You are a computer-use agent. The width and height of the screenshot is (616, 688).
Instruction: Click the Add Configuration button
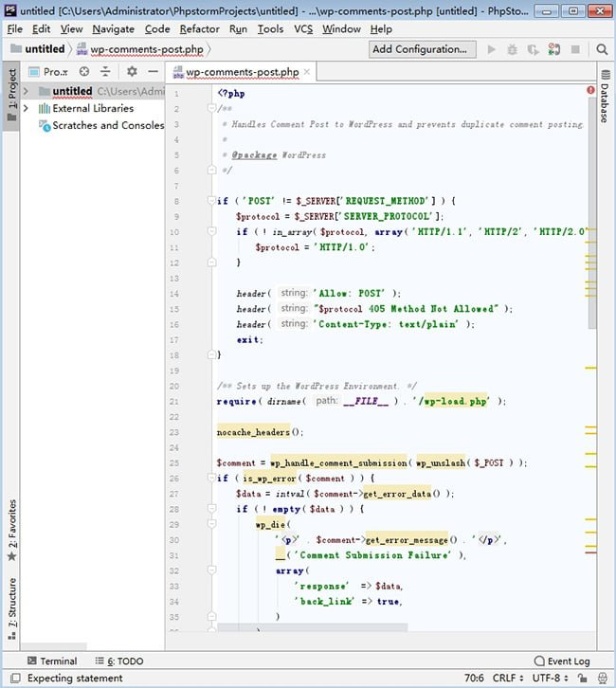tap(422, 49)
